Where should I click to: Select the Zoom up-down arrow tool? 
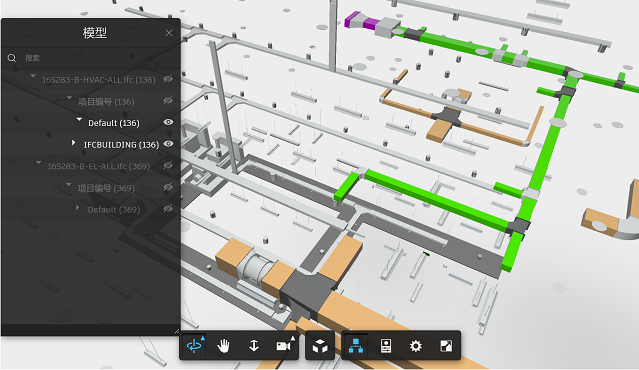point(253,346)
